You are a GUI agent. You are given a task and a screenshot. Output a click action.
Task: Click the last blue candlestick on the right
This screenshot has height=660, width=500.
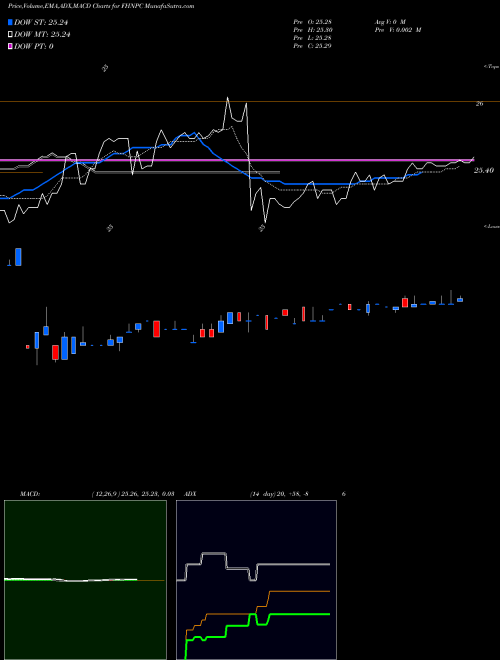click(x=460, y=300)
